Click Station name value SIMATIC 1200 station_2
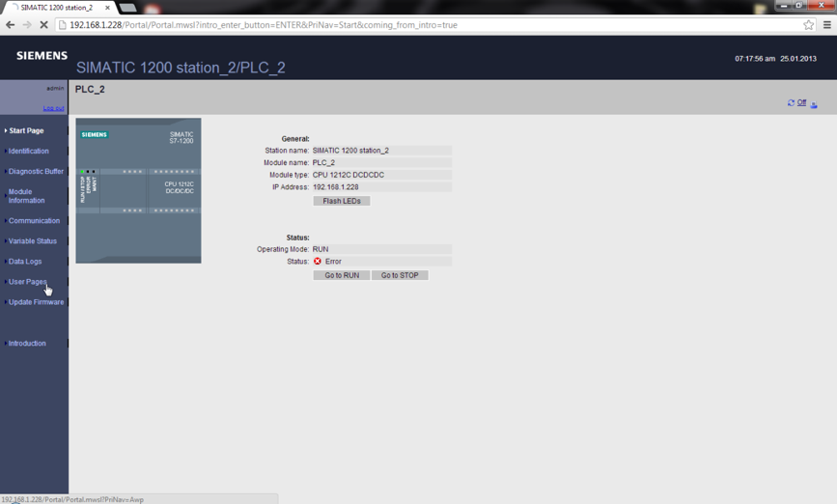 coord(381,151)
